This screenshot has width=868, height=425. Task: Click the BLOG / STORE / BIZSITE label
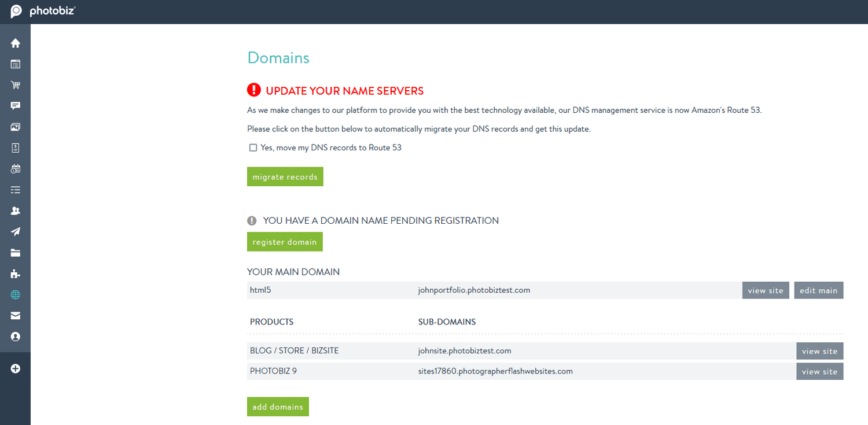[295, 350]
